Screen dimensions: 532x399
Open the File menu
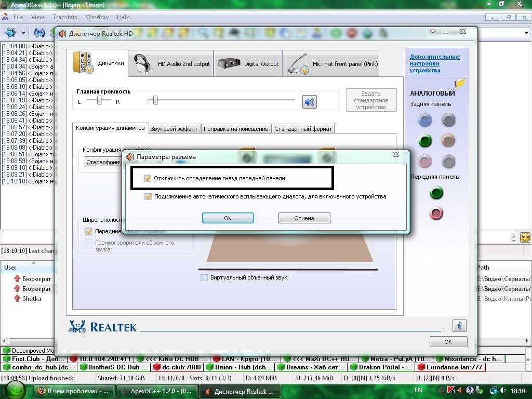pyautogui.click(x=18, y=17)
